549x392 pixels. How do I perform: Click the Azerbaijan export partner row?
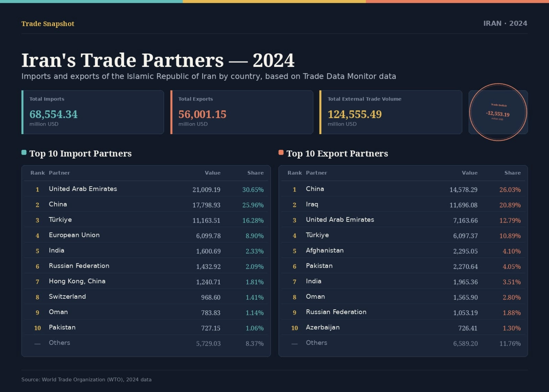click(x=403, y=328)
